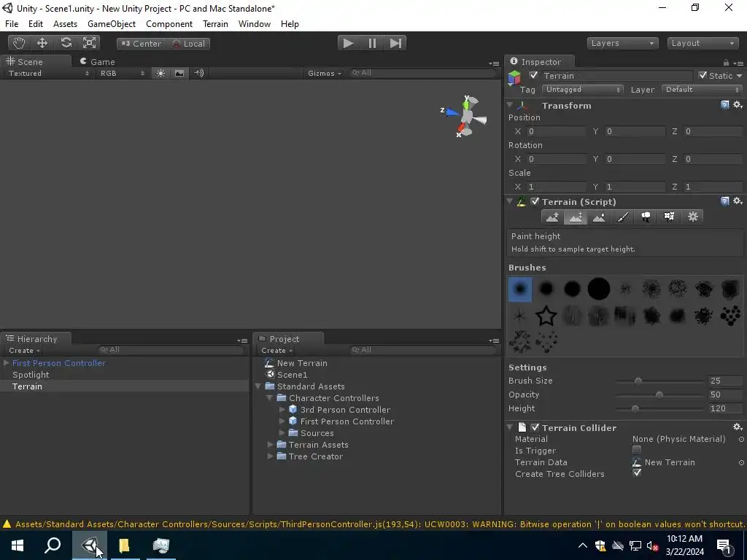Open the Layout dropdown in toolbar
The height and width of the screenshot is (560, 747).
pyautogui.click(x=703, y=43)
